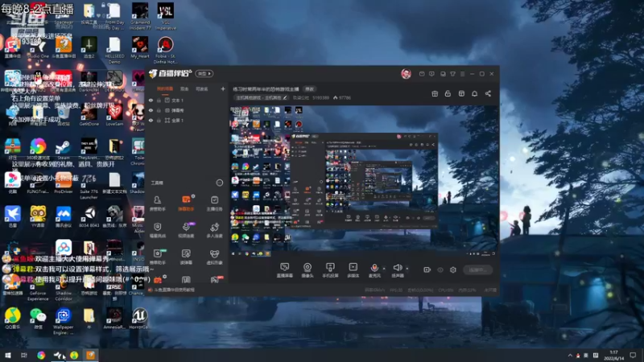Open the shield-shaped blessing tool
644x362 pixels.
(157, 230)
